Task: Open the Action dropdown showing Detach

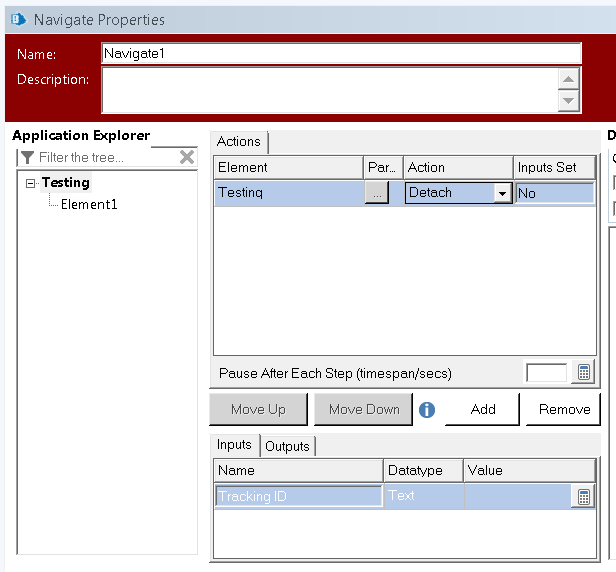Action: (x=502, y=193)
